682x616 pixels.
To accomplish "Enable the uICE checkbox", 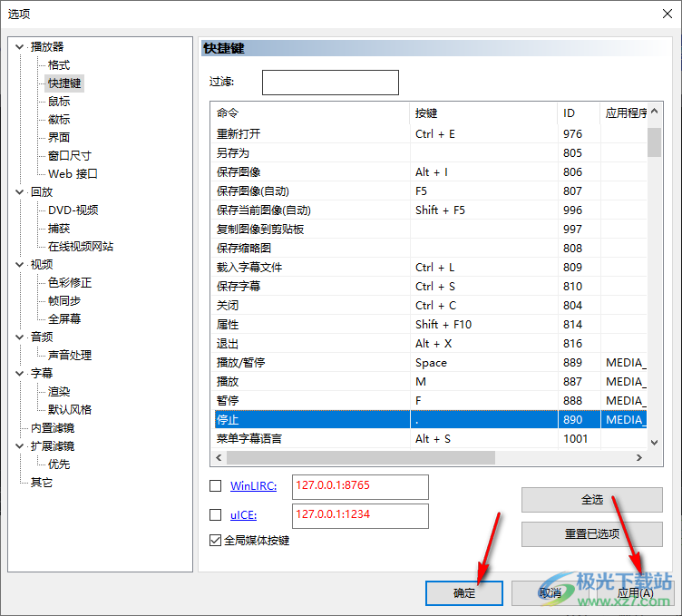I will pyautogui.click(x=216, y=514).
